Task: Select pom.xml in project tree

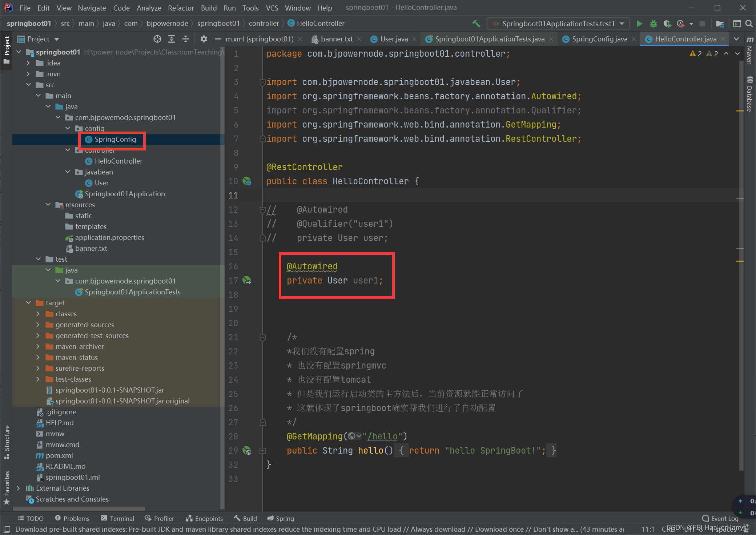Action: pyautogui.click(x=59, y=455)
